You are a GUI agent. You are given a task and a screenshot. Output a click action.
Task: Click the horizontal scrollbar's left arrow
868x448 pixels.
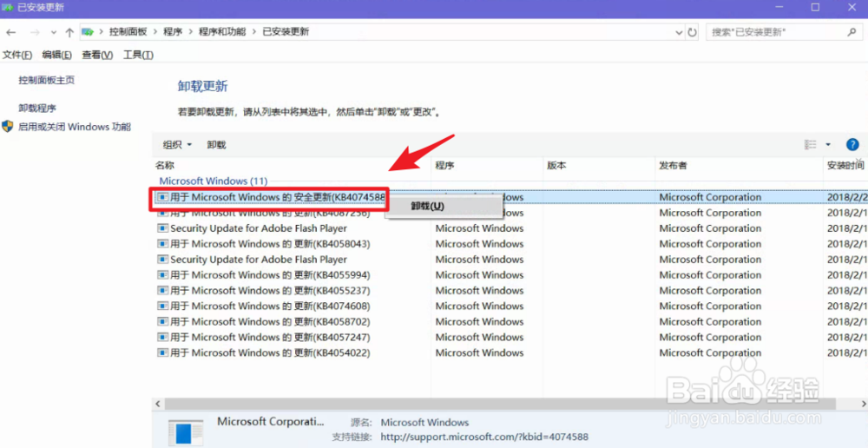click(x=158, y=404)
